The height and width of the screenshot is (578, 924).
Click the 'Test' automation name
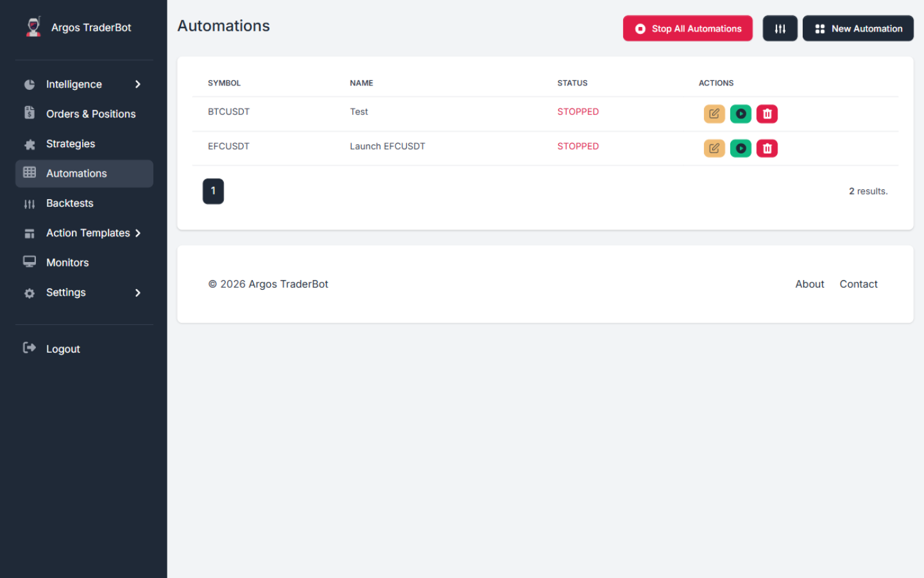point(359,112)
